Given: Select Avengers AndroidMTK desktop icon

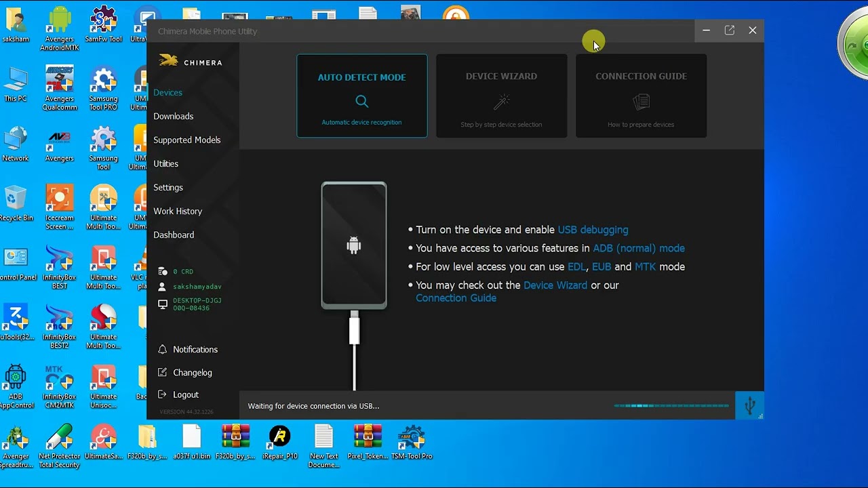Looking at the screenshot, I should click(x=59, y=28).
